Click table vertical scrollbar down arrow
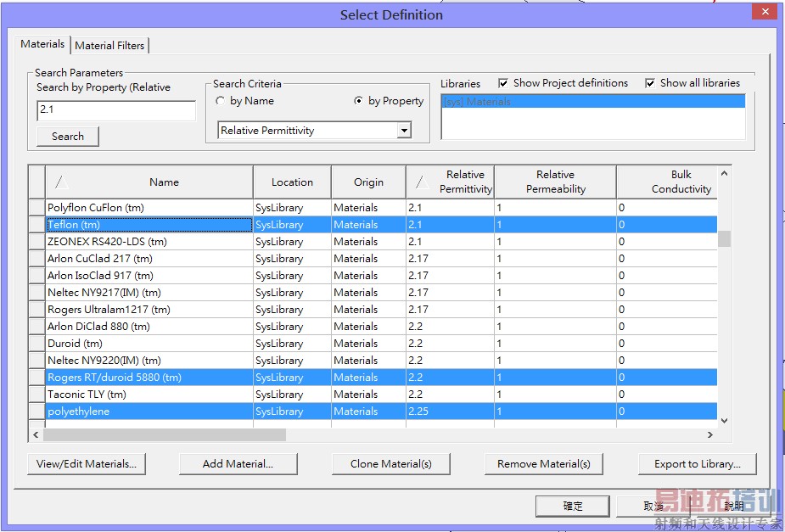The image size is (785, 532). tap(724, 421)
